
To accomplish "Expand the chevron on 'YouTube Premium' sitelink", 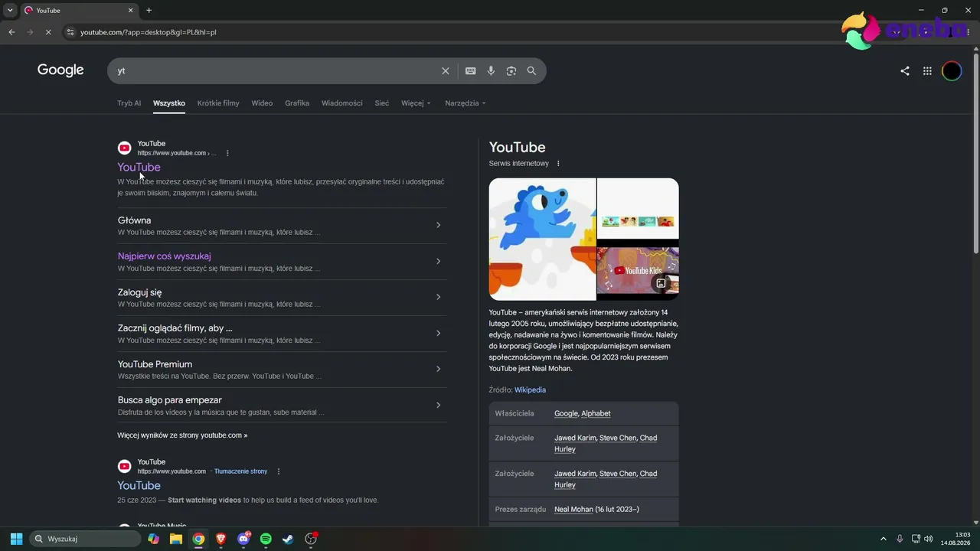I will click(438, 369).
